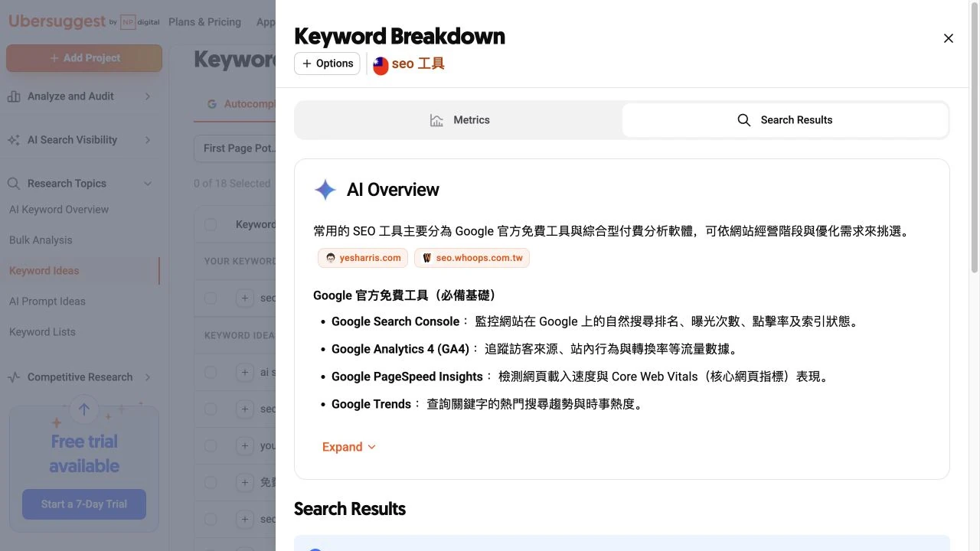Check the checkbox under Your Keyword row
This screenshot has height=551, width=980.
pyautogui.click(x=211, y=298)
